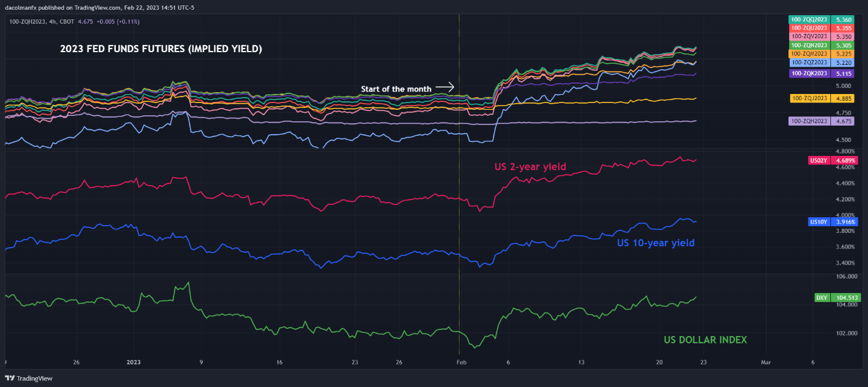The width and height of the screenshot is (868, 387).
Task: Click the 3.800% yield axis label
Action: 844,231
